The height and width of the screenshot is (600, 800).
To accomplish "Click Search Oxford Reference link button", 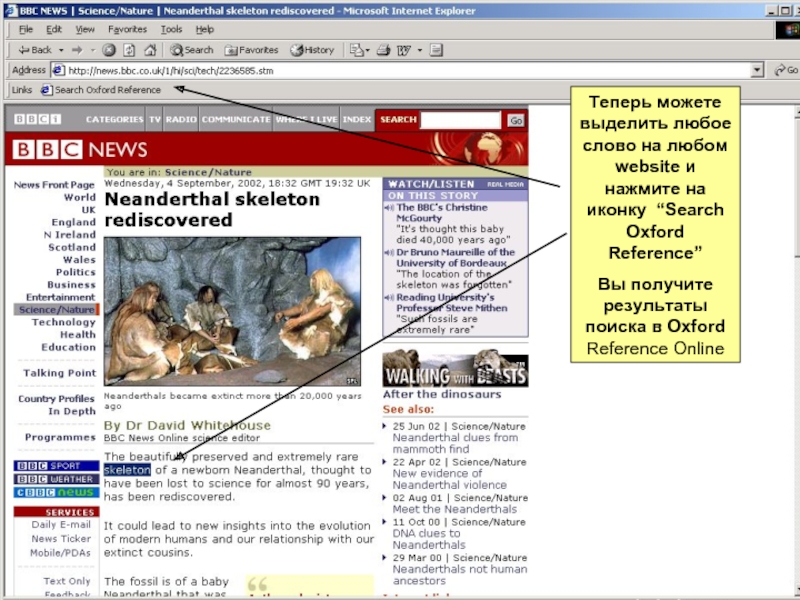I will click(101, 90).
